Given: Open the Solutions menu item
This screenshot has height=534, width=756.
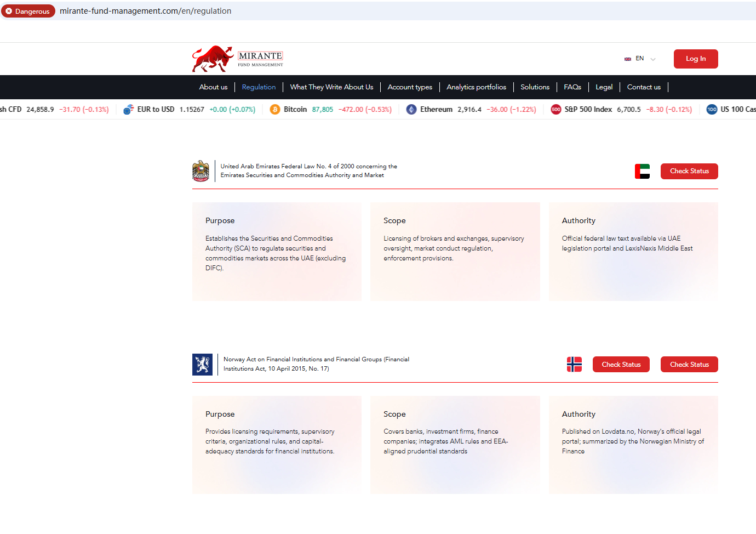Looking at the screenshot, I should click(x=535, y=87).
